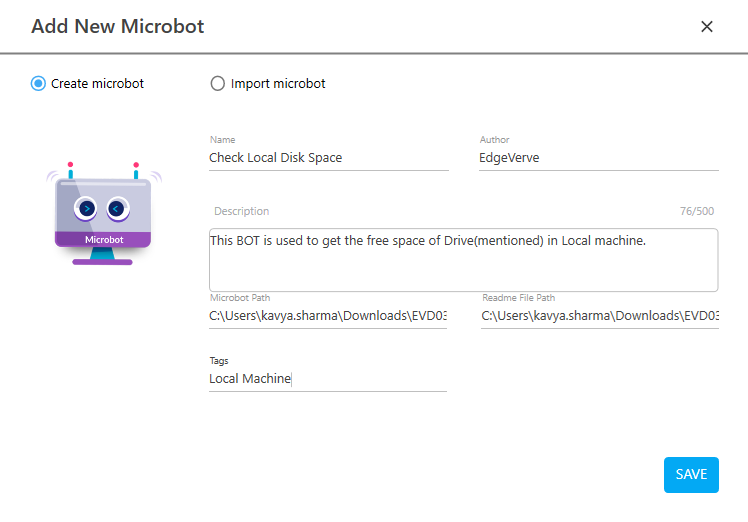
Task: Select the Create microbot radio button
Action: pyautogui.click(x=38, y=84)
